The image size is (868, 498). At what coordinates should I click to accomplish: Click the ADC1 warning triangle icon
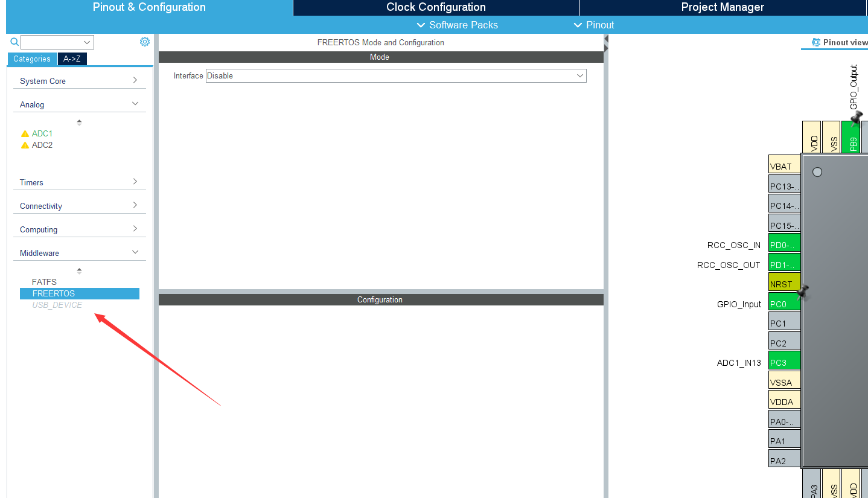[x=25, y=134]
